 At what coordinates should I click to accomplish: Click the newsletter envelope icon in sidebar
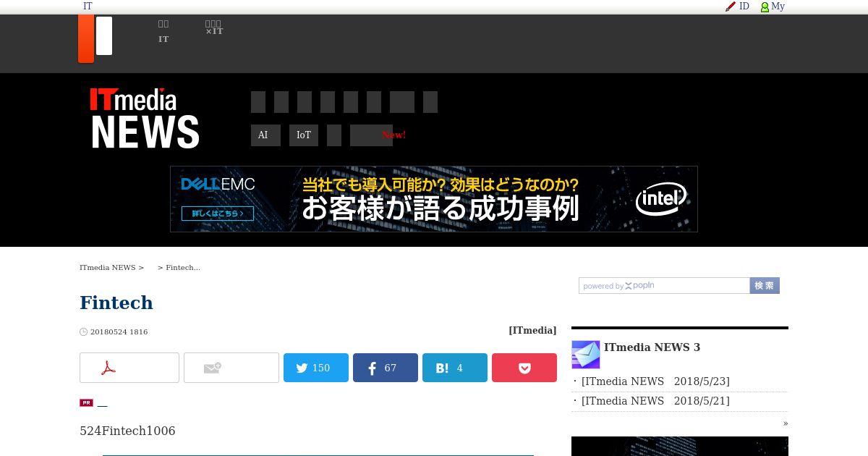click(586, 355)
